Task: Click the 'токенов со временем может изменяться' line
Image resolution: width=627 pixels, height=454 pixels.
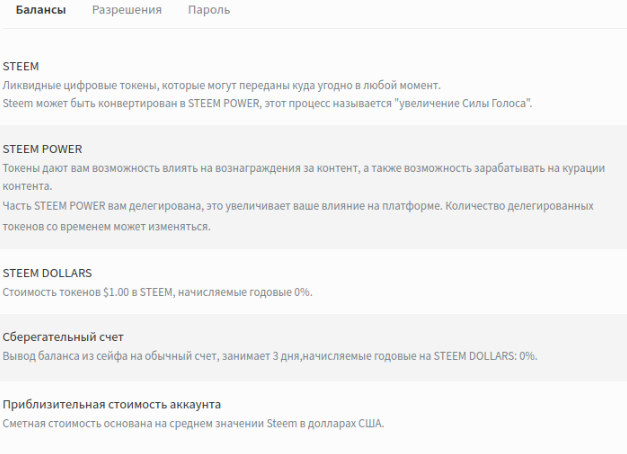Action: tap(107, 226)
